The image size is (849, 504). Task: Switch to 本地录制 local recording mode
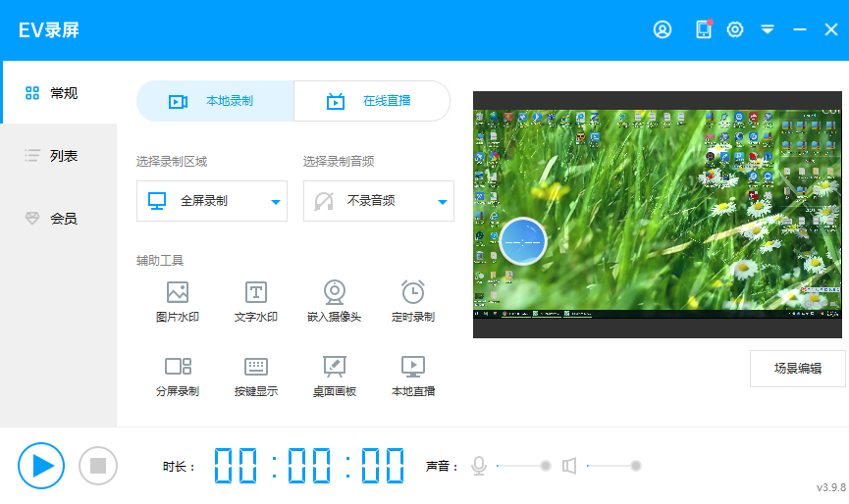pyautogui.click(x=215, y=101)
